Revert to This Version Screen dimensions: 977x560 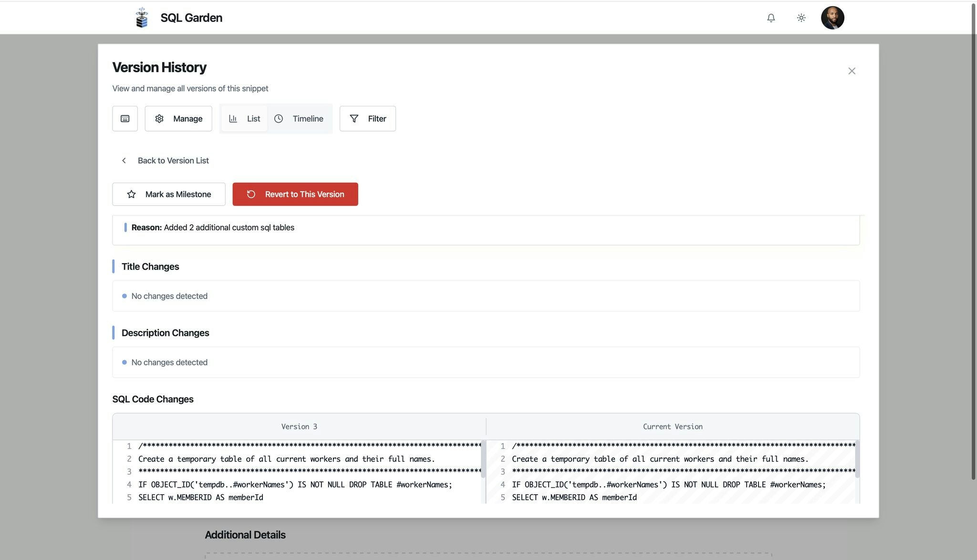(295, 194)
